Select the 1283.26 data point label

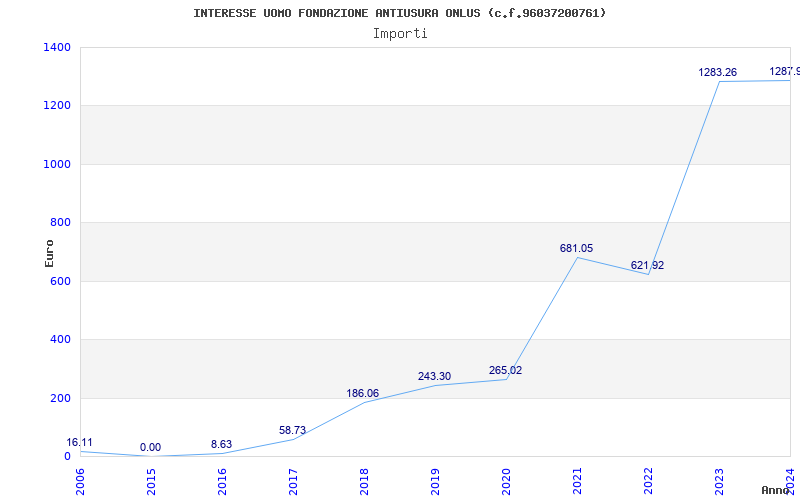pos(717,72)
